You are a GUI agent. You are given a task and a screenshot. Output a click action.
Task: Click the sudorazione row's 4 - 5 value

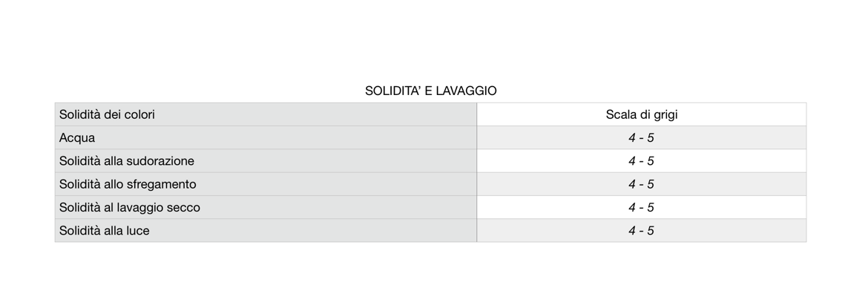tap(641, 161)
